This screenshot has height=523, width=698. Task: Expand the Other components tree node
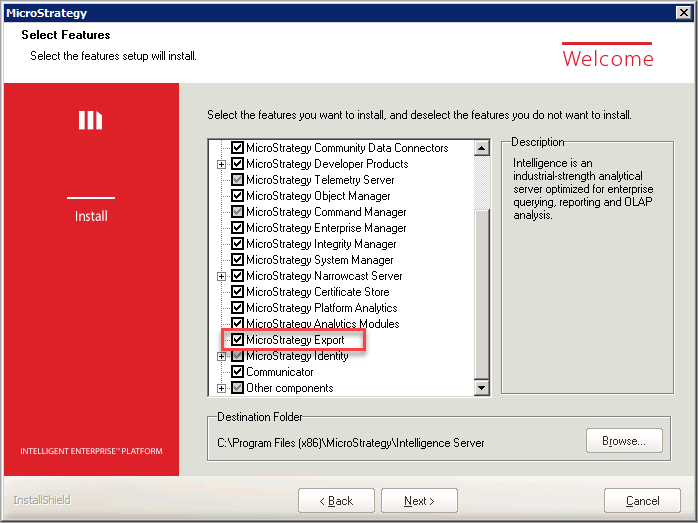[222, 388]
